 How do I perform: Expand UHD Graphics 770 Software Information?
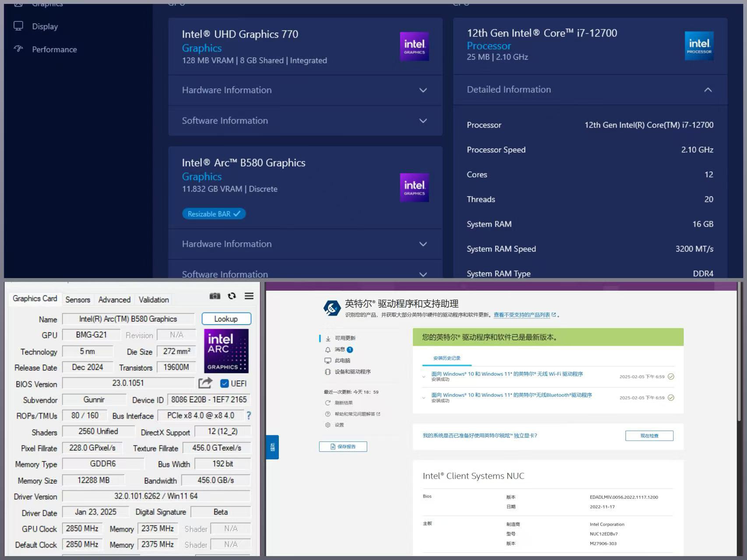[x=305, y=121]
